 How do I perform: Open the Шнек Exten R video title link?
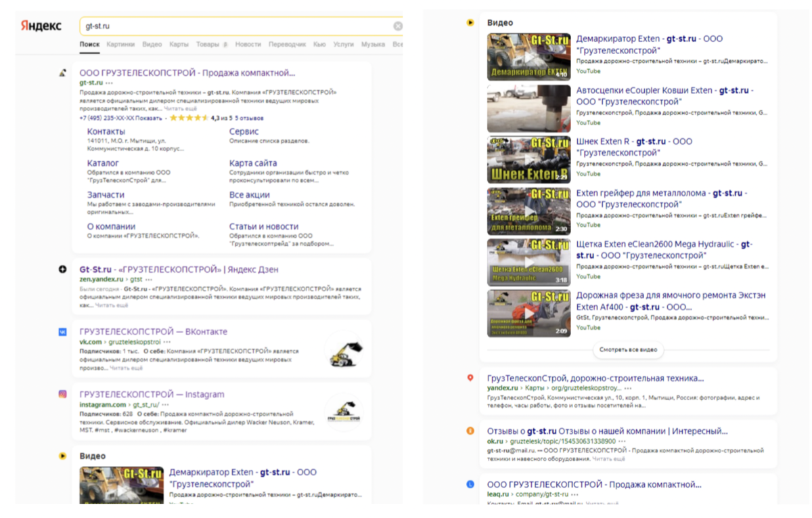[635, 147]
